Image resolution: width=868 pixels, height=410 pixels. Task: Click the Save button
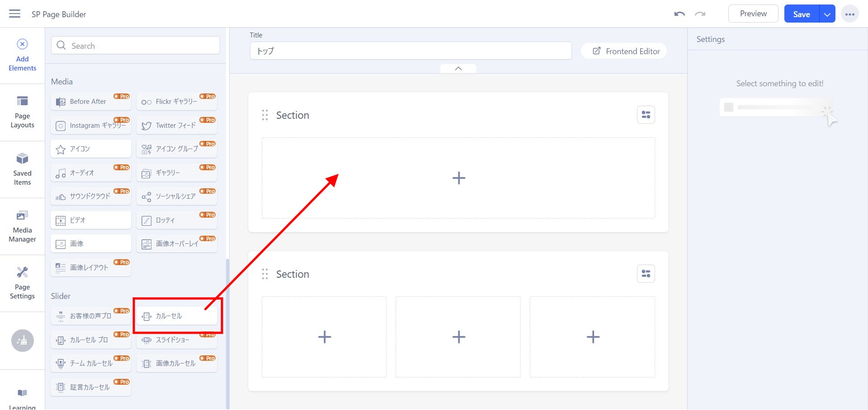[801, 14]
